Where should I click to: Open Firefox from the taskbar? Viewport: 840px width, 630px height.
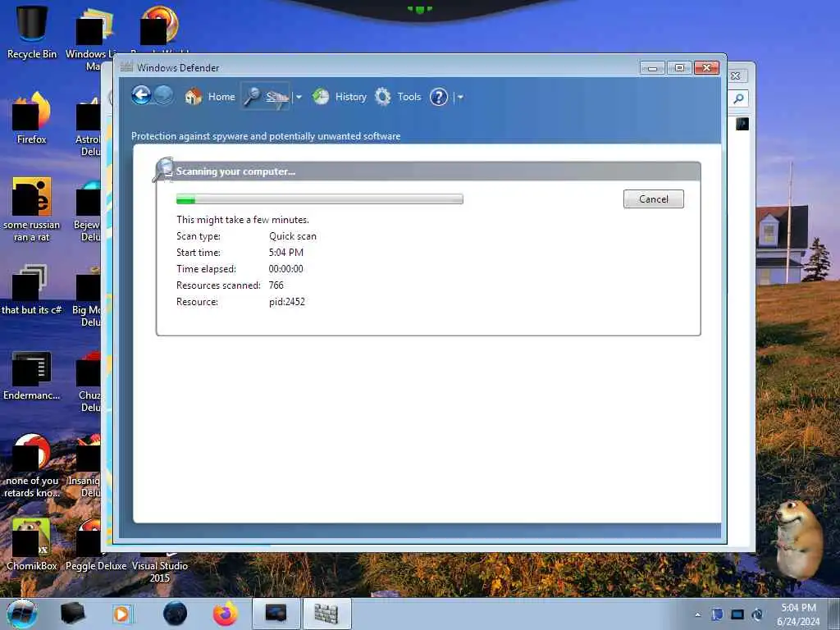(x=226, y=614)
